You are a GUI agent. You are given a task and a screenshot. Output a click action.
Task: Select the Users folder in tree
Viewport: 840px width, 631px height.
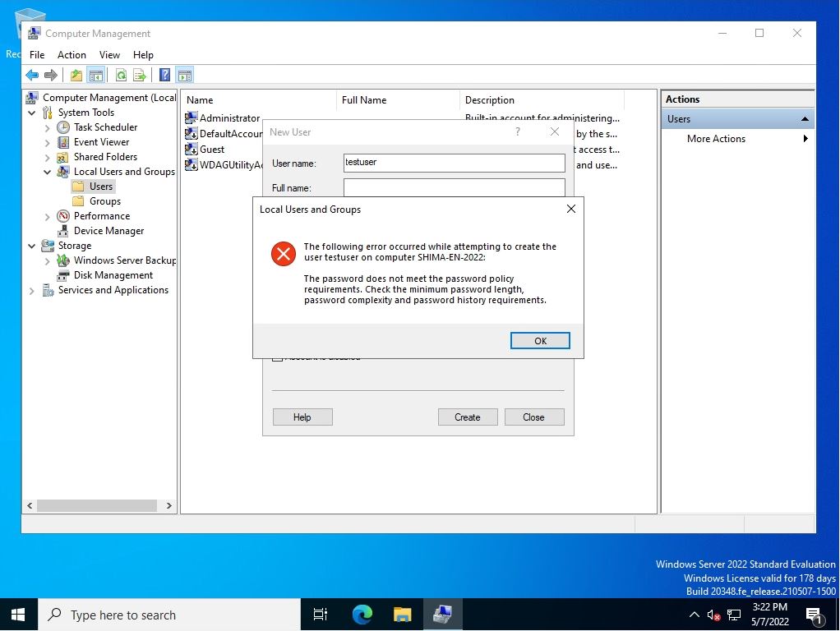pyautogui.click(x=93, y=187)
